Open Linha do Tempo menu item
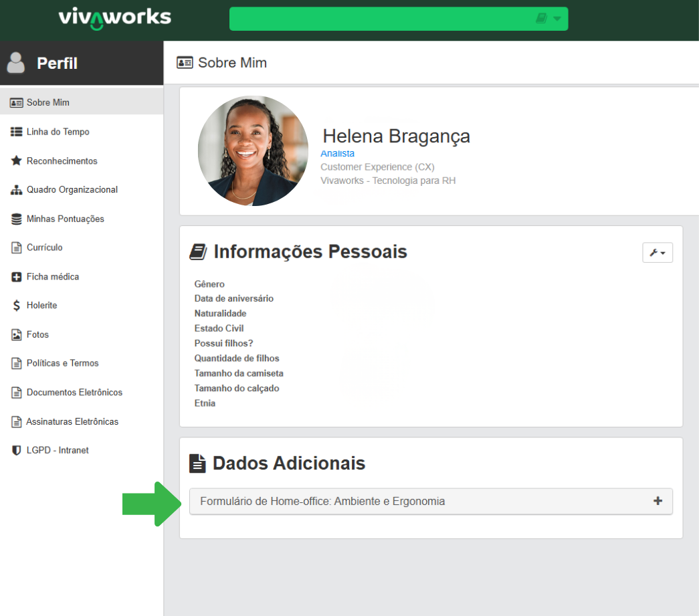Viewport: 699px width, 616px height. click(58, 132)
